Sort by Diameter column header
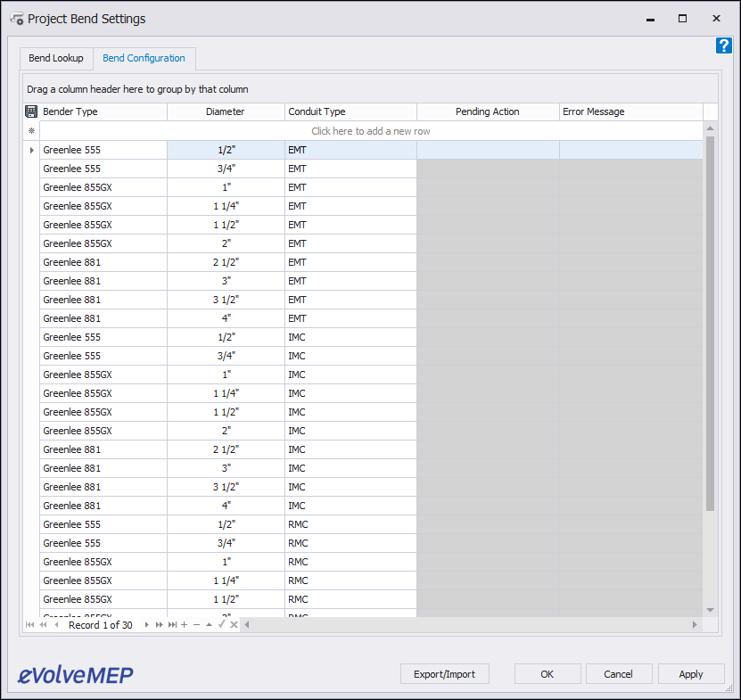Viewport: 741px width, 700px height. click(x=226, y=111)
